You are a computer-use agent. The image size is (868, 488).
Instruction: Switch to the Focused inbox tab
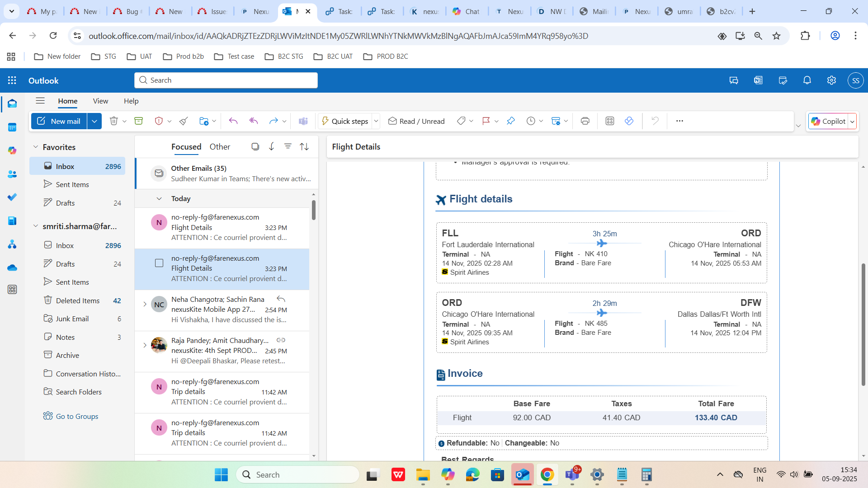pyautogui.click(x=186, y=147)
